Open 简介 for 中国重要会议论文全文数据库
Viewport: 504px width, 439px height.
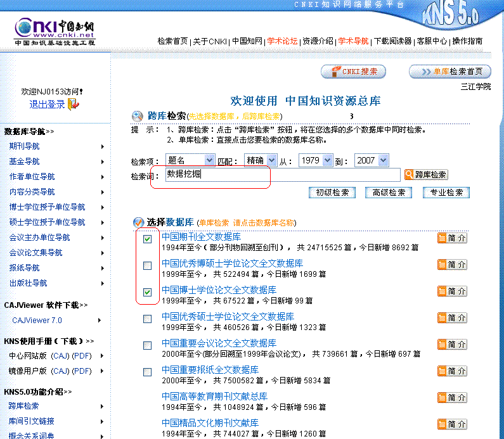coord(452,345)
